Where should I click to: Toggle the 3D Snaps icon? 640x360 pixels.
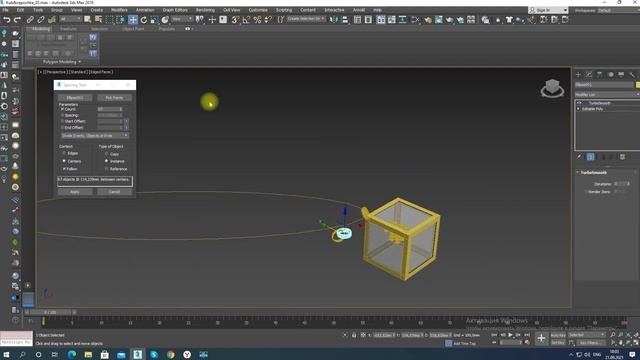click(236, 20)
